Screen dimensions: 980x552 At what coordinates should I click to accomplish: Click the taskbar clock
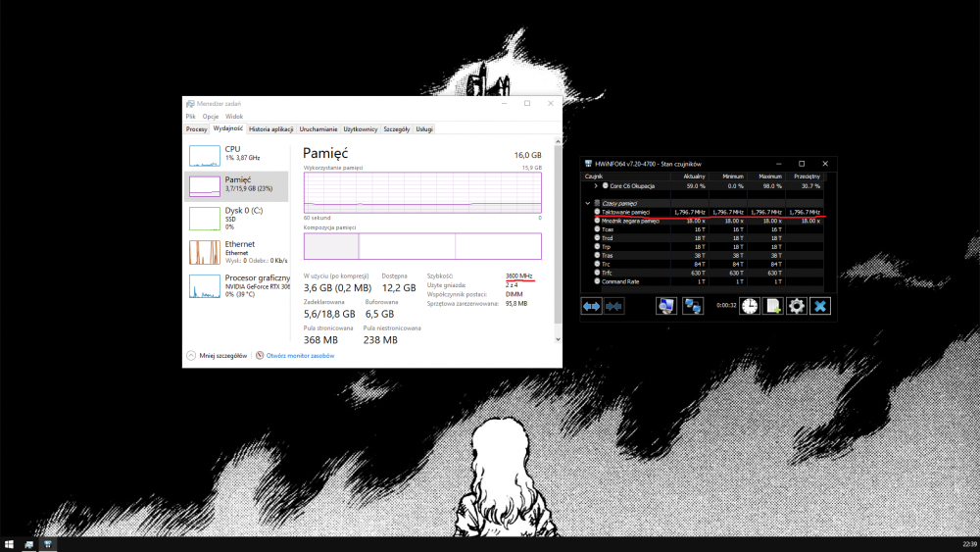(970, 544)
